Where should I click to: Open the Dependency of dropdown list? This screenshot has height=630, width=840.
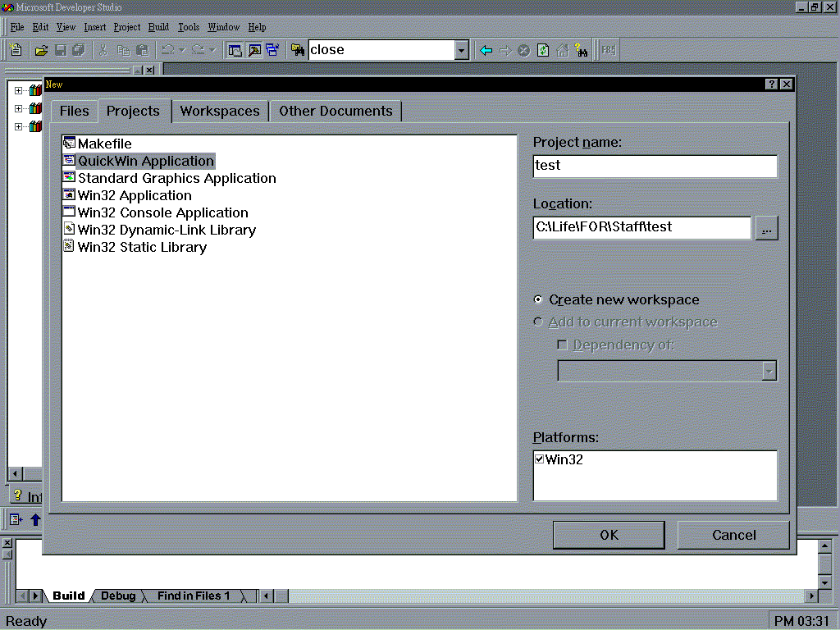click(769, 371)
